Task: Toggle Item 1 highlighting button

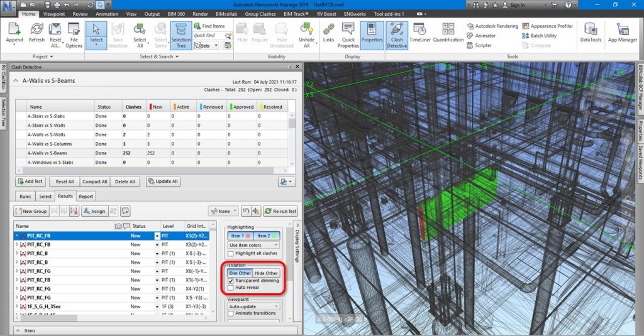Action: pyautogui.click(x=240, y=236)
